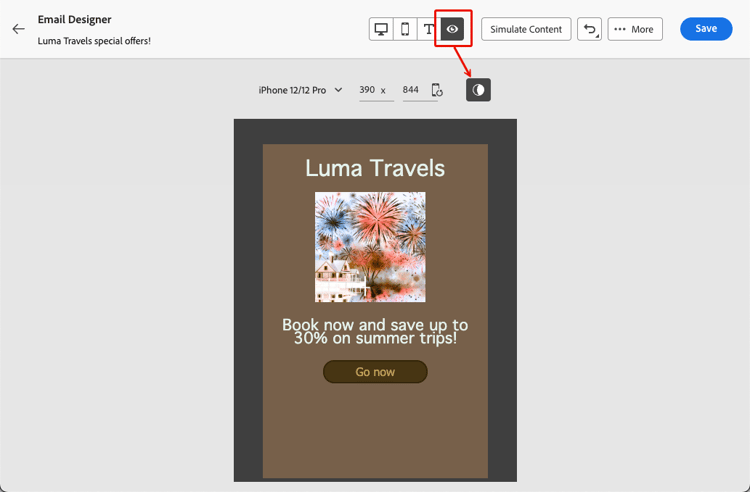Select the Luma Travels heading
The width and height of the screenshot is (750, 492).
(x=375, y=168)
